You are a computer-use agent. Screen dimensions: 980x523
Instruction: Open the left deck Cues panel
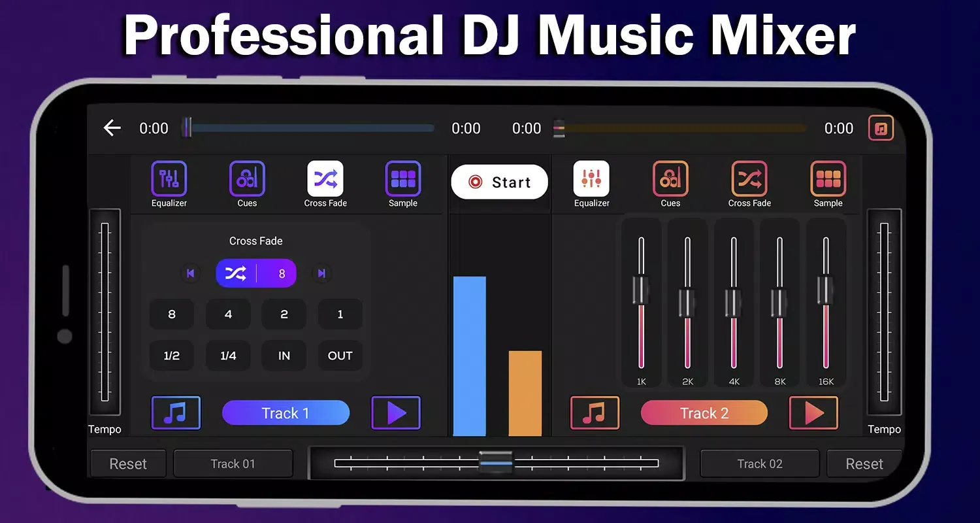[247, 179]
